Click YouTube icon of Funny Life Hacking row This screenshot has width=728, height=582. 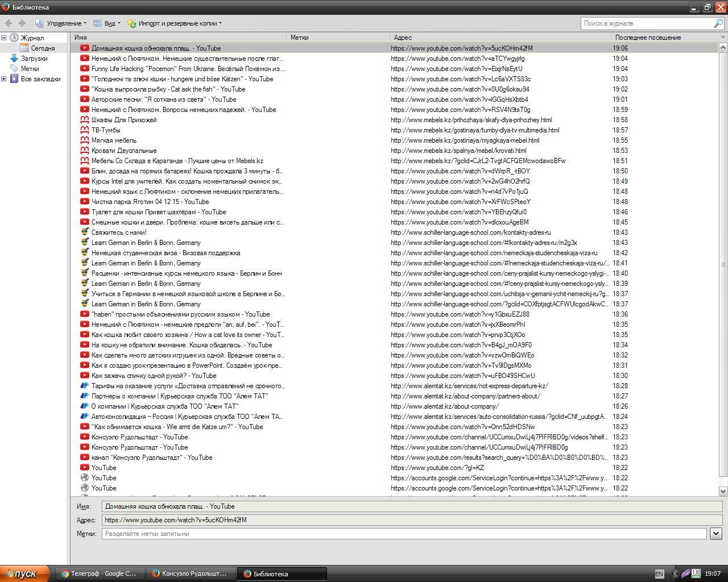(x=85, y=69)
